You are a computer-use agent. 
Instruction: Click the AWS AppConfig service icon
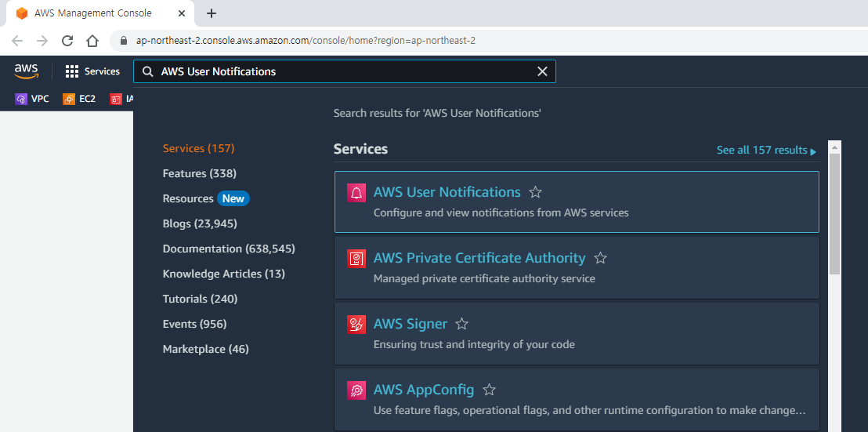point(356,390)
